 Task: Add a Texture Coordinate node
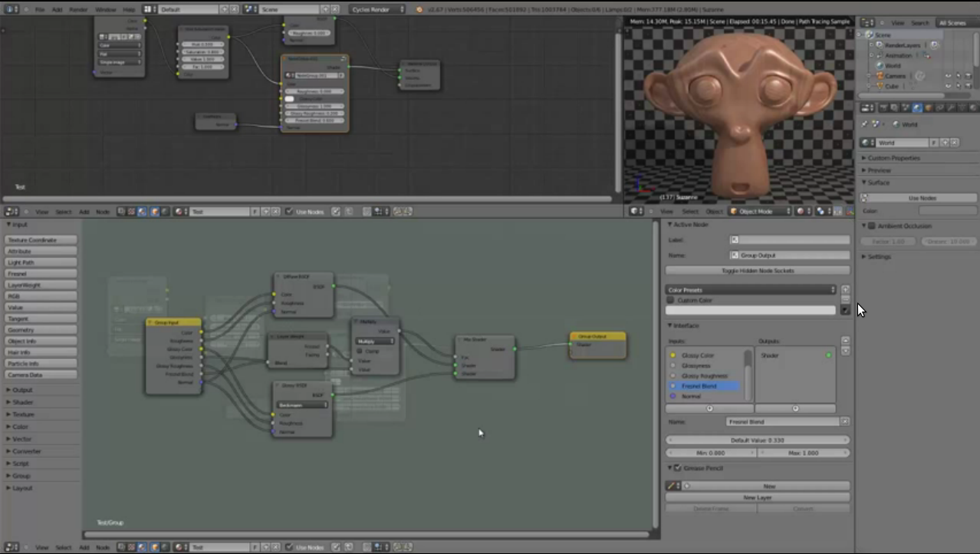click(x=41, y=240)
